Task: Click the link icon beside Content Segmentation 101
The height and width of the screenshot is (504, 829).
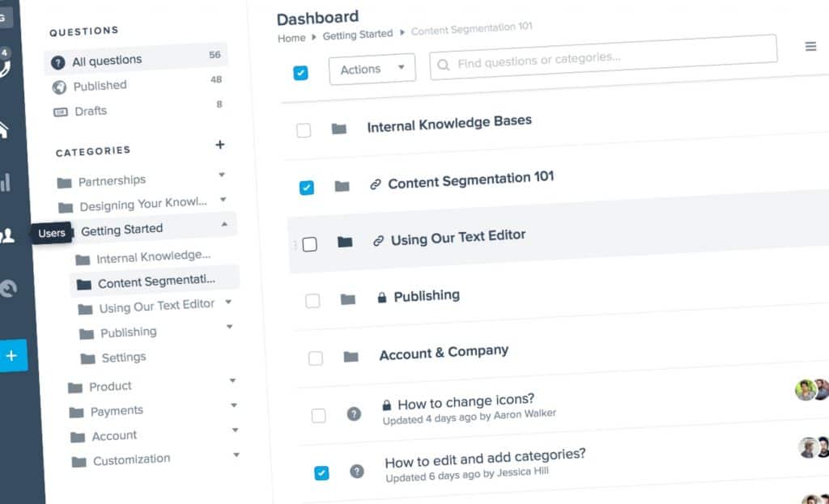Action: click(376, 184)
